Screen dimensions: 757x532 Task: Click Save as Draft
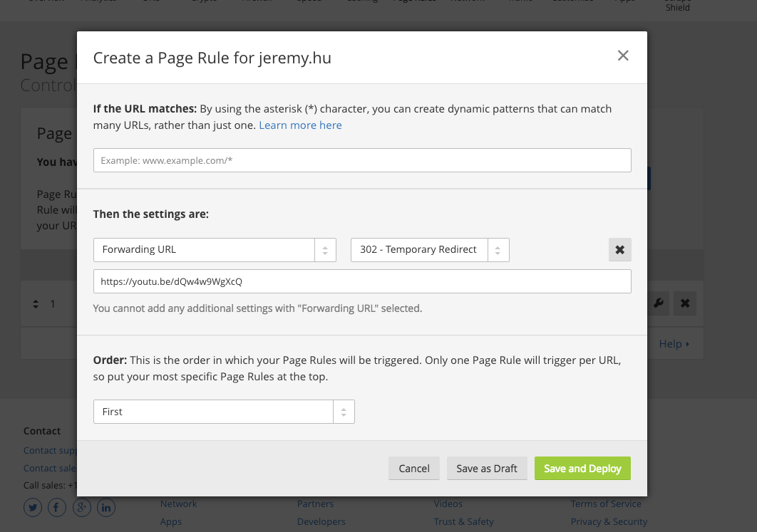tap(487, 469)
